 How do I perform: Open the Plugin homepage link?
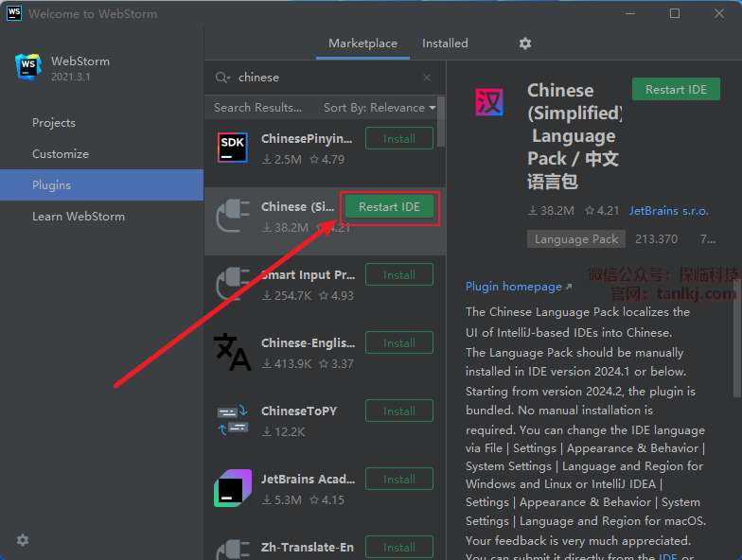[519, 287]
